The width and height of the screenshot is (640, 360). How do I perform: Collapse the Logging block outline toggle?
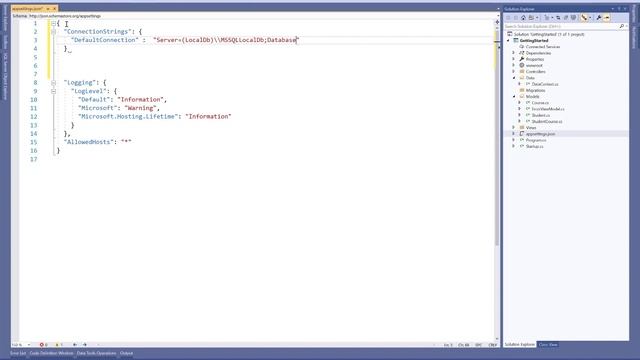[x=53, y=82]
